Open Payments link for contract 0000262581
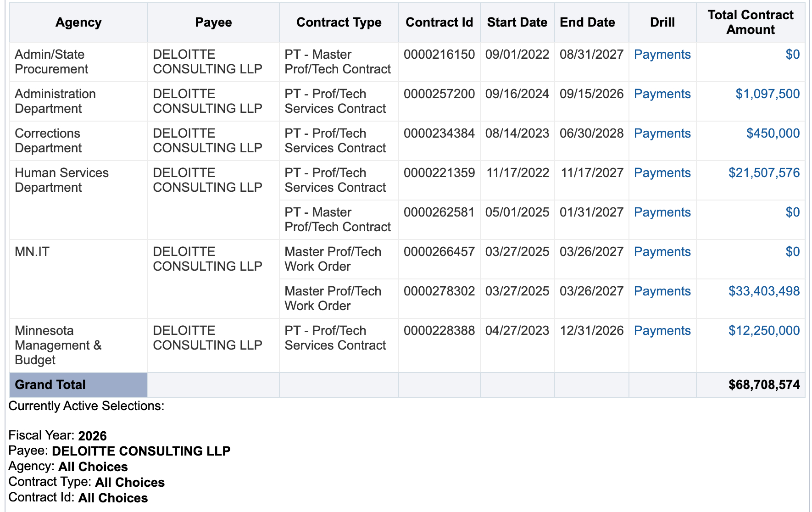The image size is (812, 512). click(x=662, y=212)
